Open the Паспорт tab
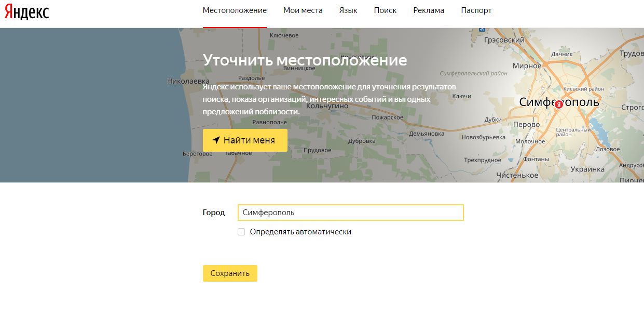This screenshot has width=644, height=330. (476, 10)
